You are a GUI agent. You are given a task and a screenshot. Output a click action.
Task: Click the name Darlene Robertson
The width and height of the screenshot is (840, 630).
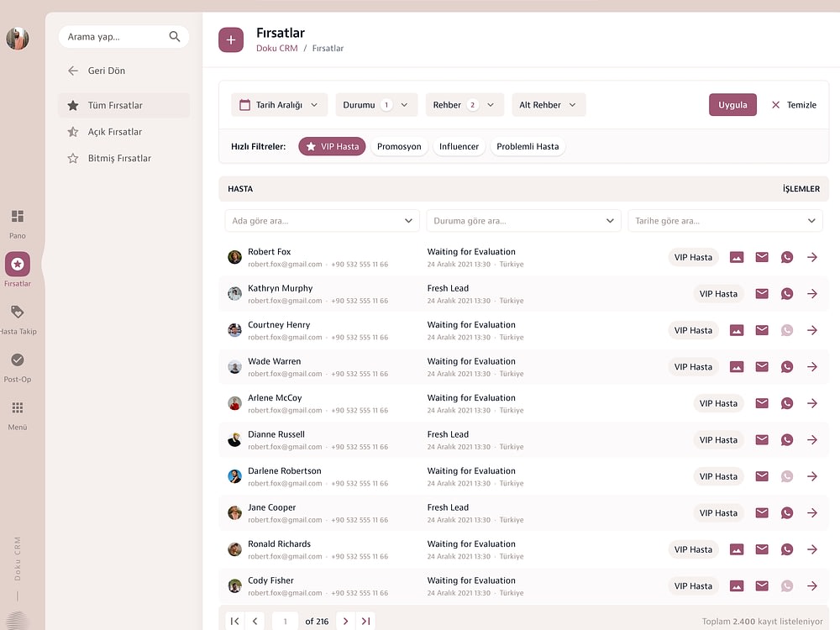coord(285,470)
